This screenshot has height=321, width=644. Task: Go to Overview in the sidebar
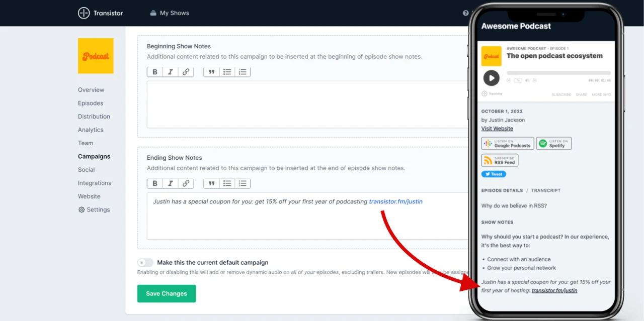pyautogui.click(x=91, y=90)
